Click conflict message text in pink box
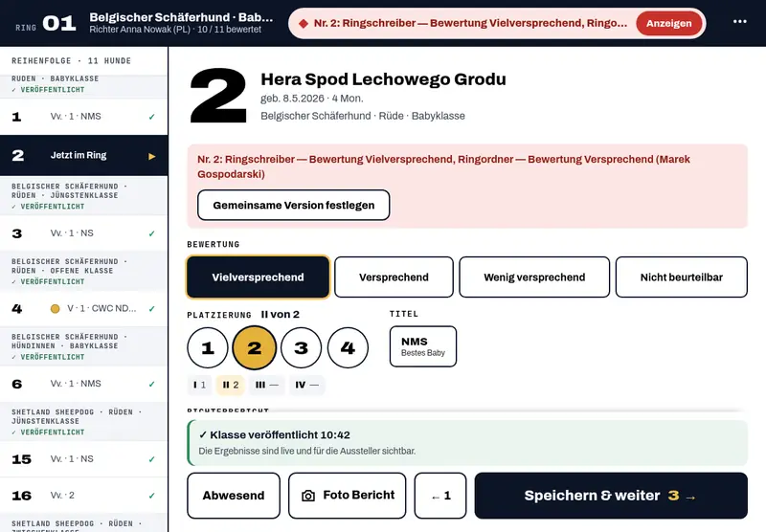Viewport: 766px width, 532px height. coord(443,166)
